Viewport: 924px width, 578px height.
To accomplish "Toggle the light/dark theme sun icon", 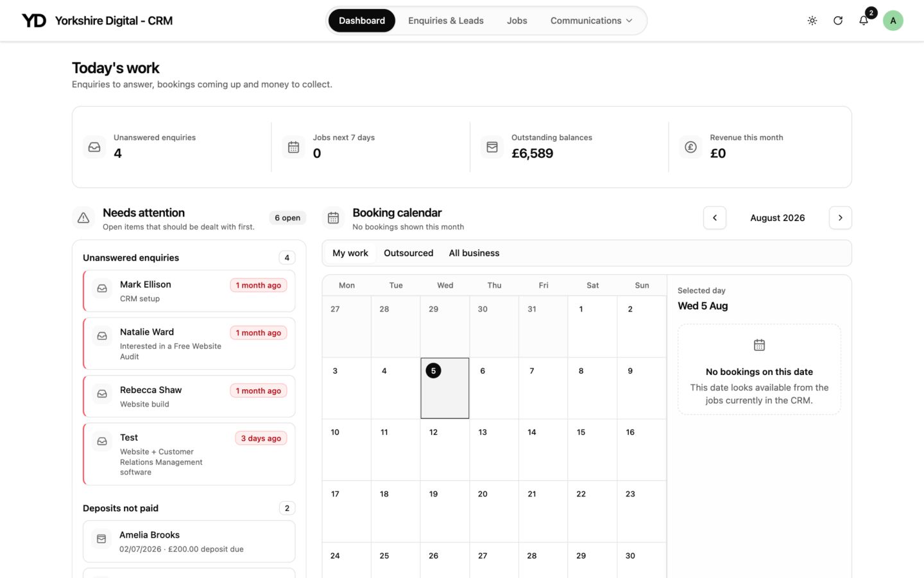I will [812, 21].
